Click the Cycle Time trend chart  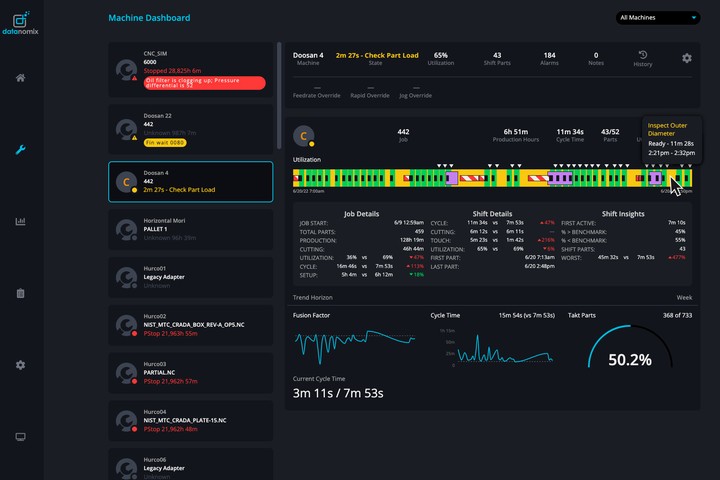[x=496, y=348]
